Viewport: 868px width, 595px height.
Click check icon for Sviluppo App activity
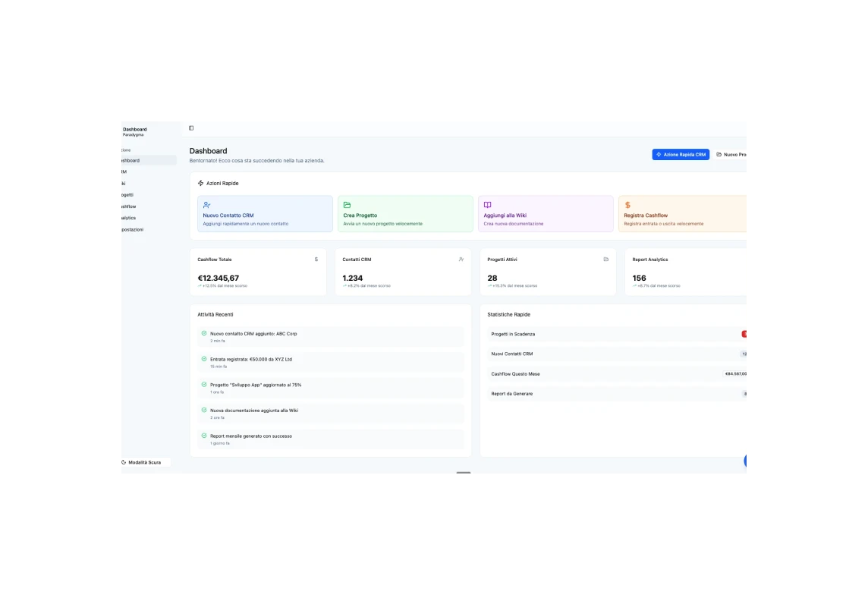coord(203,384)
